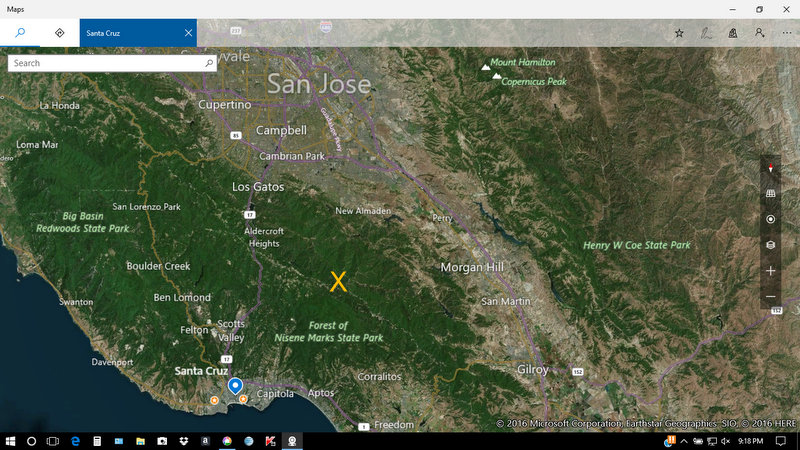Open the account profile icon
800x450 pixels.
click(760, 33)
